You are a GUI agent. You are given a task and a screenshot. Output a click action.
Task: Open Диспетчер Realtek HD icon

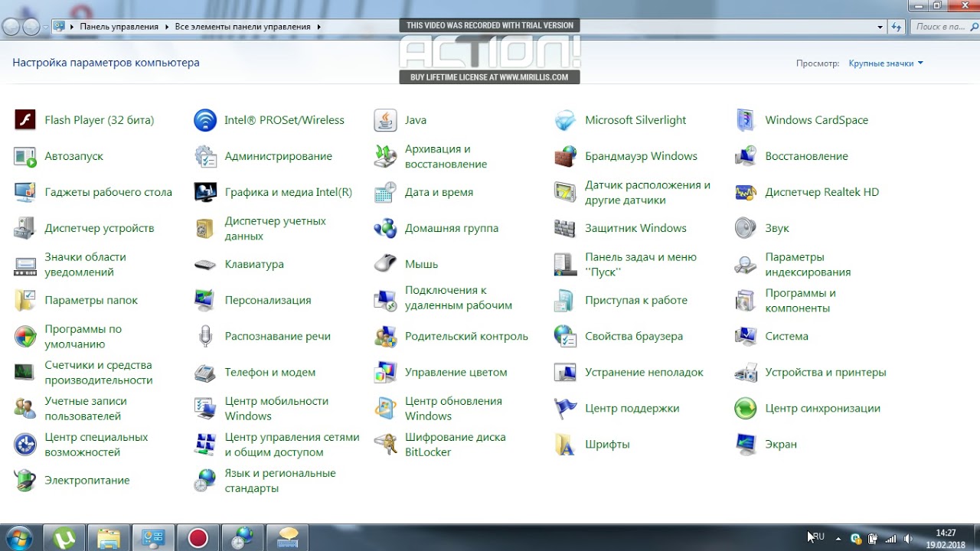point(746,192)
